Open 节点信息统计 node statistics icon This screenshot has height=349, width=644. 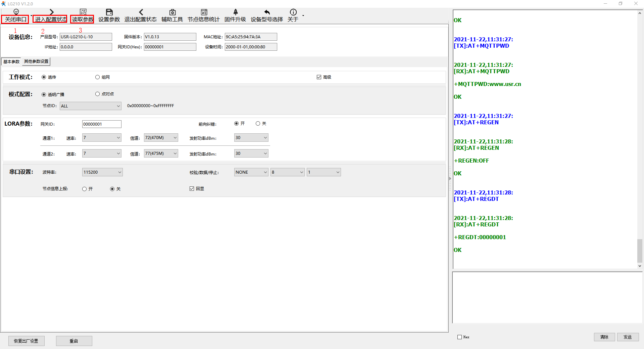coord(204,12)
